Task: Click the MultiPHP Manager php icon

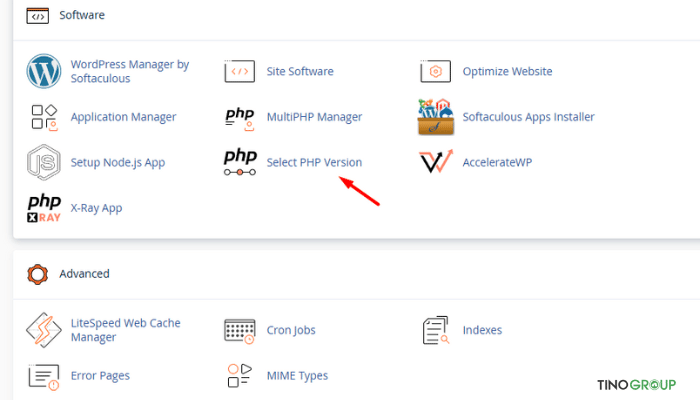Action: pos(240,119)
